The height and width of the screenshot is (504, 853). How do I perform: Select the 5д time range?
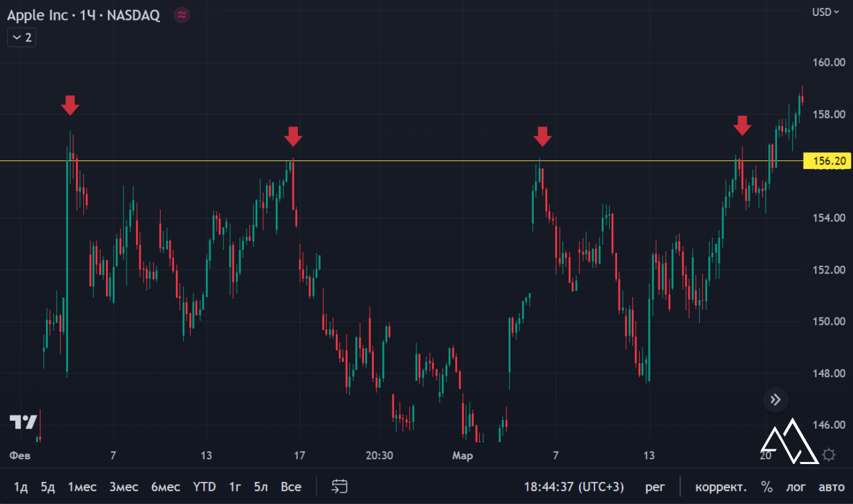click(x=48, y=487)
